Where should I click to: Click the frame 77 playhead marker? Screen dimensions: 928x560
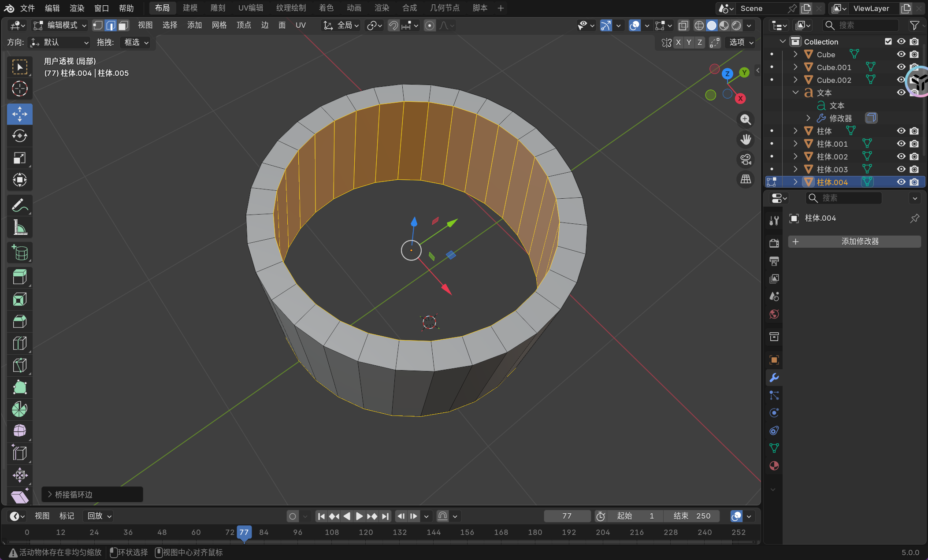(244, 532)
